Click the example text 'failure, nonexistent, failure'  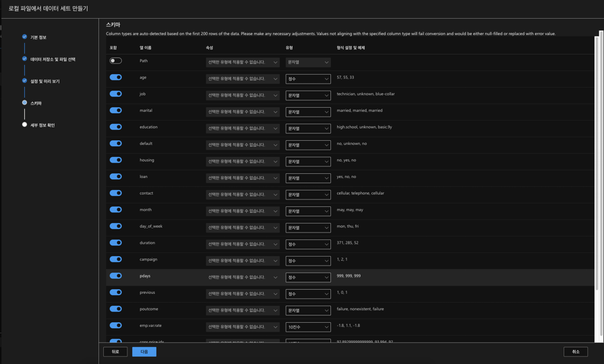[x=360, y=309]
